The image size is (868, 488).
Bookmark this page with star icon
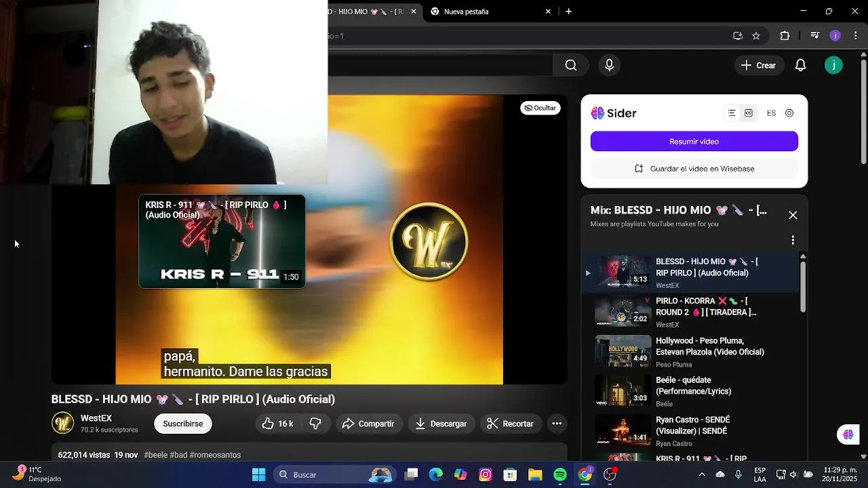click(756, 36)
